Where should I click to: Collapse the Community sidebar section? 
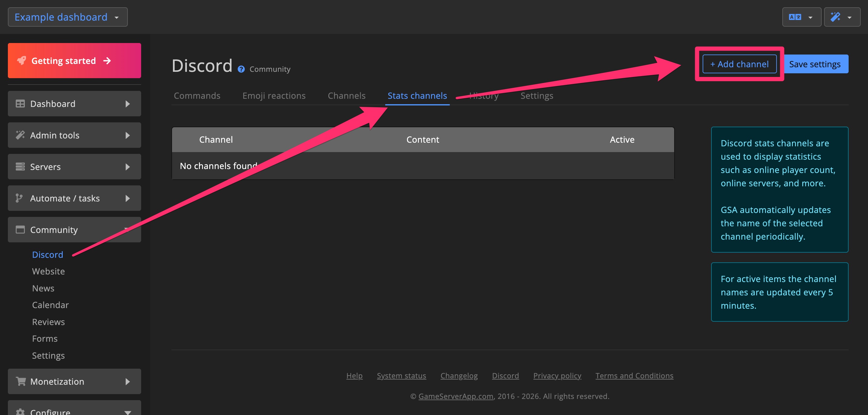[x=126, y=229]
